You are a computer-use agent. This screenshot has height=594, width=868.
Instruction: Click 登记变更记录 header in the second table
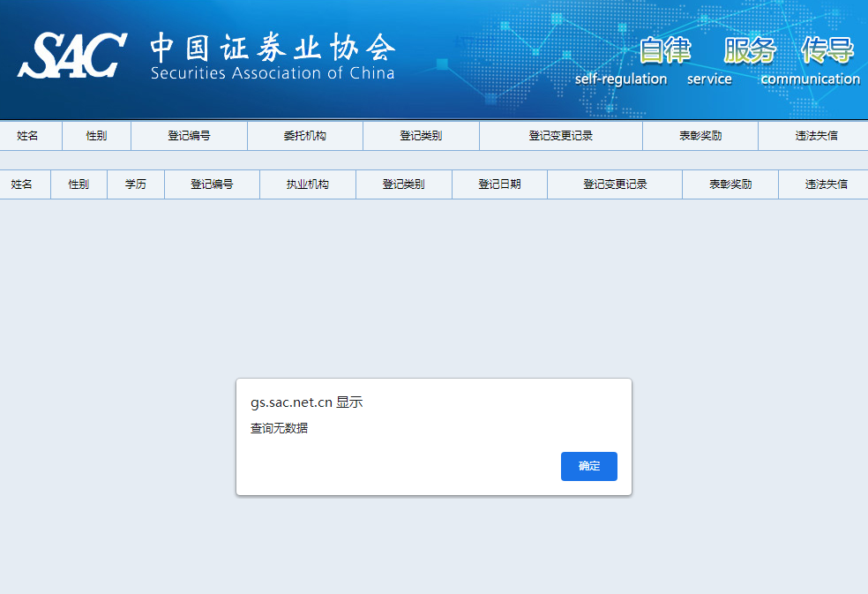[x=615, y=184]
